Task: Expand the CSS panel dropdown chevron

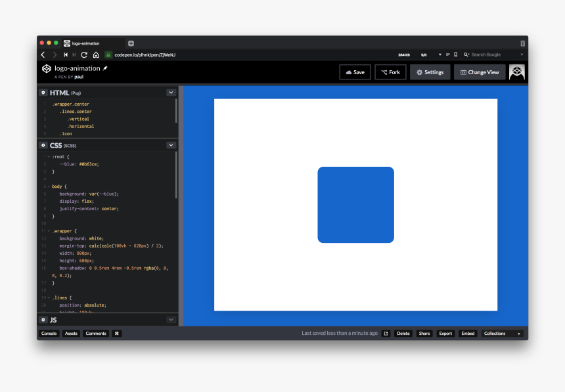Action: [x=171, y=145]
